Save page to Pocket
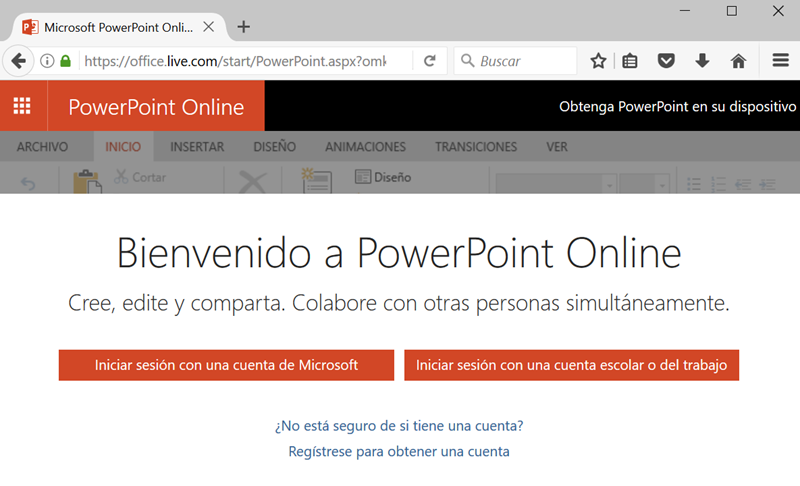The image size is (800, 486). pos(666,61)
